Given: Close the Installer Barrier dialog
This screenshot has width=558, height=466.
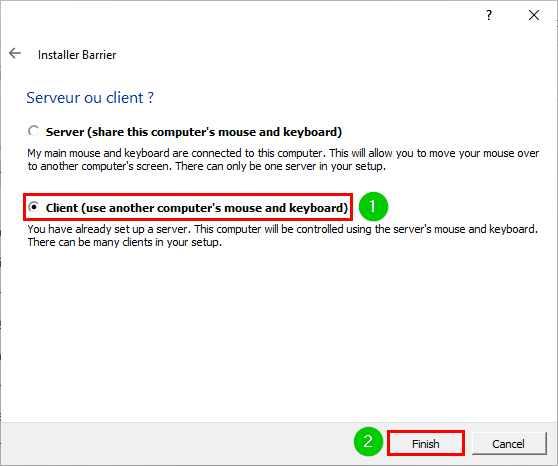Looking at the screenshot, I should coord(534,15).
